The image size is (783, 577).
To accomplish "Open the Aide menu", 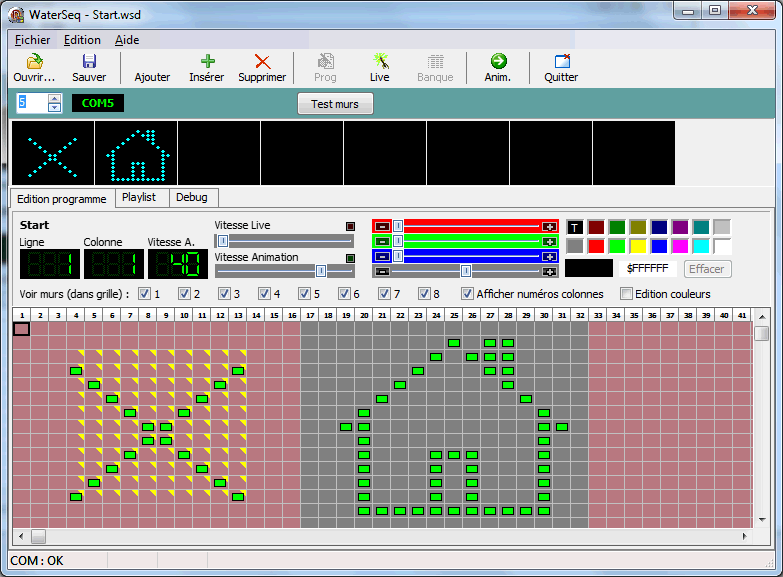I will pos(127,40).
